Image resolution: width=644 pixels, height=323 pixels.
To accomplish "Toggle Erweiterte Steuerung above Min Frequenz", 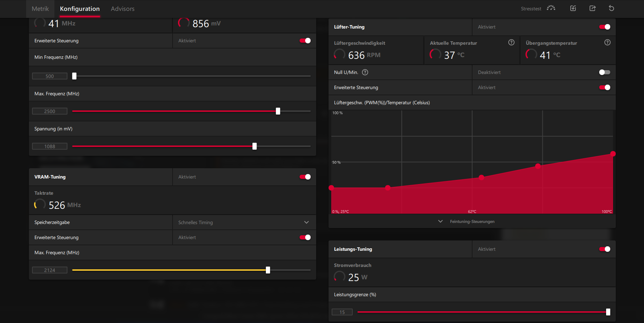I will tap(305, 41).
